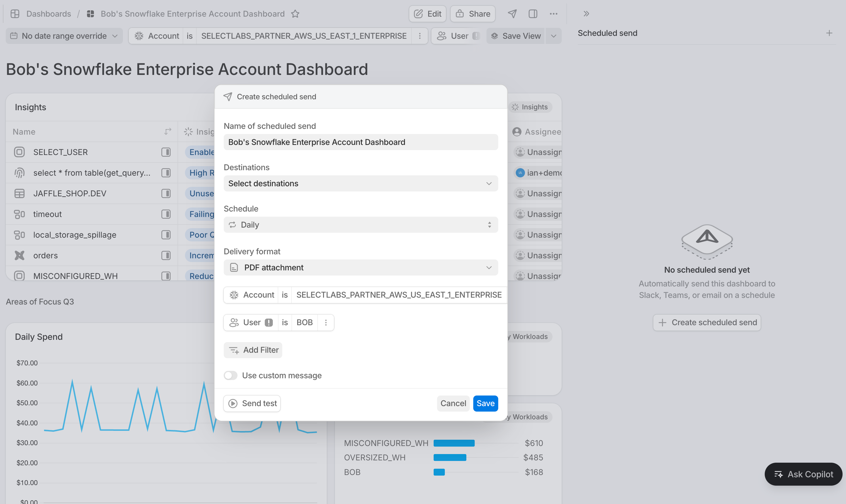Image resolution: width=846 pixels, height=504 pixels.
Task: Open side peek for orders row
Action: [166, 255]
